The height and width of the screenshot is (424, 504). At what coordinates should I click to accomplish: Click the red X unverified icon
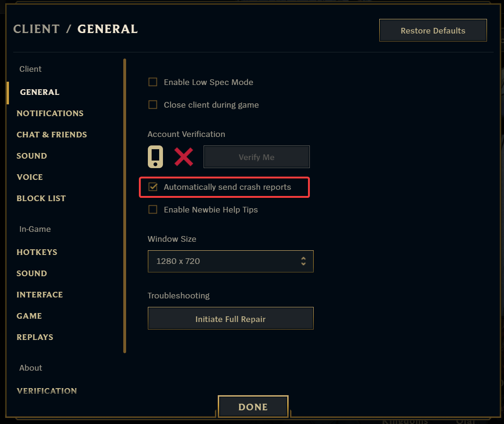click(x=184, y=157)
